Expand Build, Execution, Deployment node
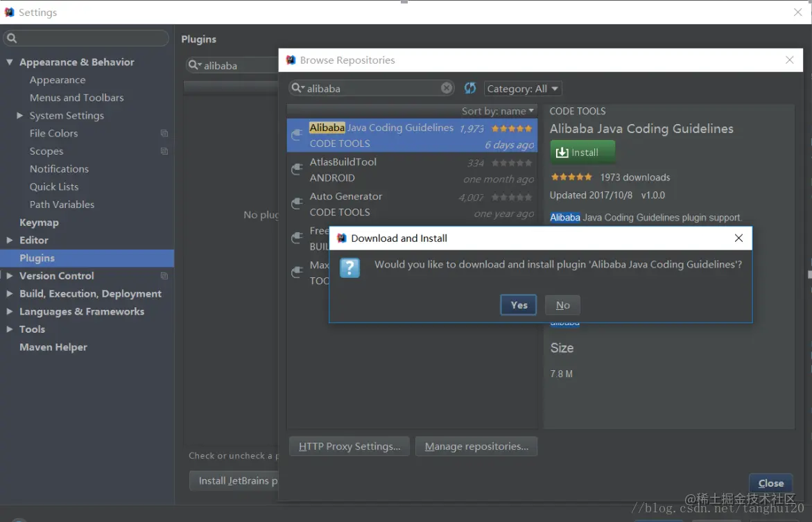The image size is (812, 522). [9, 293]
